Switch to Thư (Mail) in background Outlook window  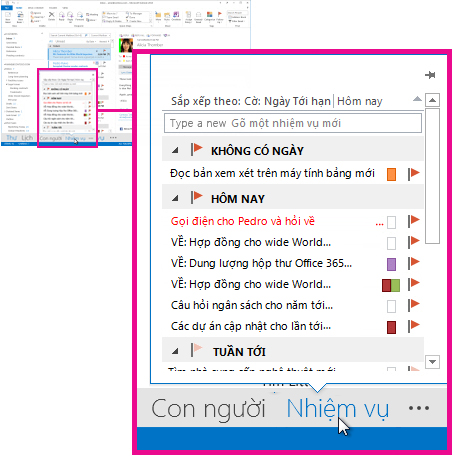[x=11, y=138]
